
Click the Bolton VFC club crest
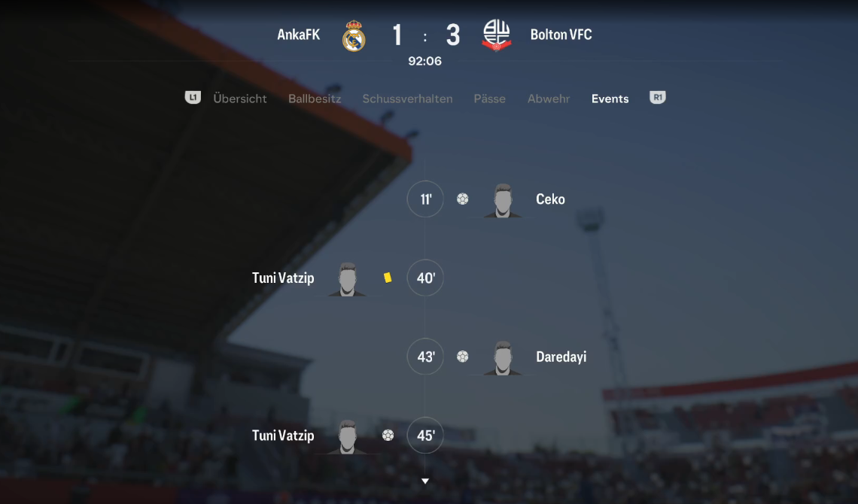pos(496,35)
